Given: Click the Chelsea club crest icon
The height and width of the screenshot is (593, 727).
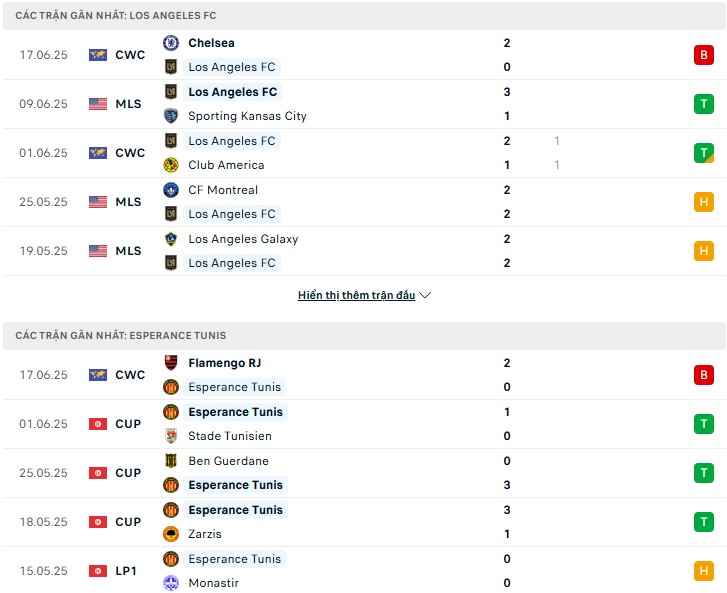Looking at the screenshot, I should click(x=171, y=43).
